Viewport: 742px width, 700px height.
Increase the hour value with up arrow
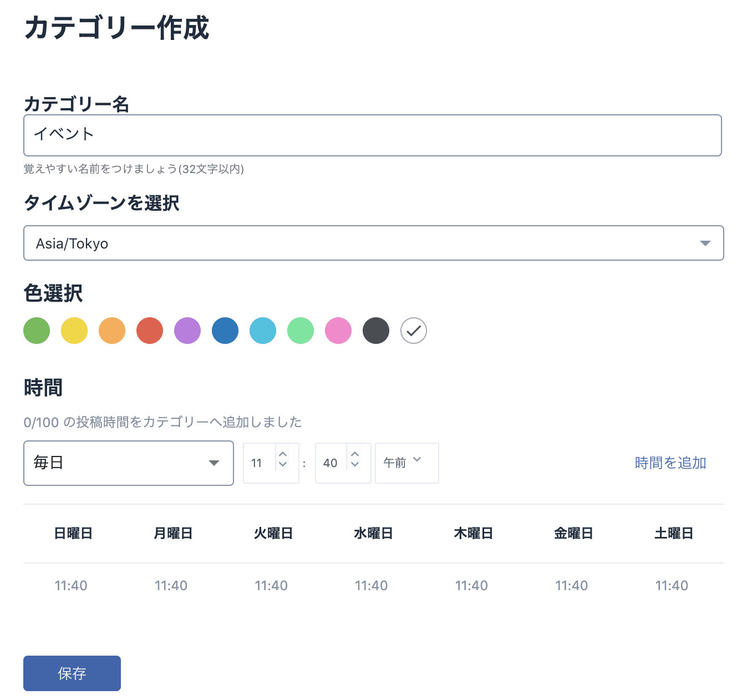pyautogui.click(x=283, y=454)
